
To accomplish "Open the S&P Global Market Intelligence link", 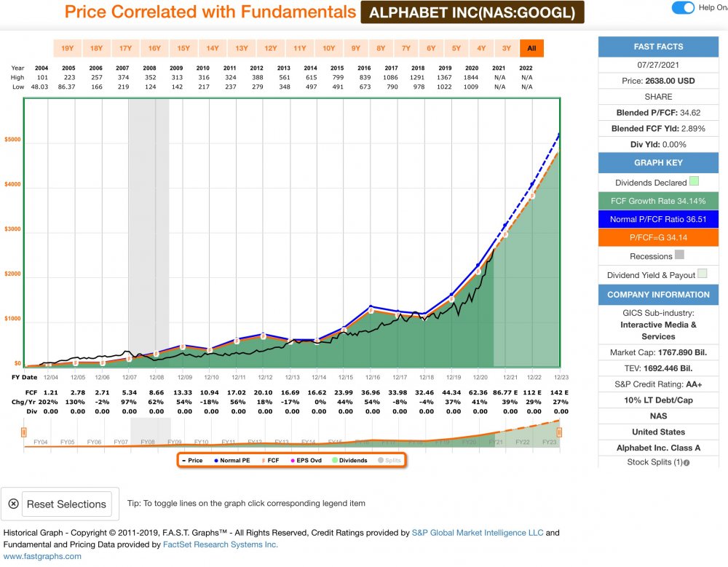I will (x=478, y=533).
